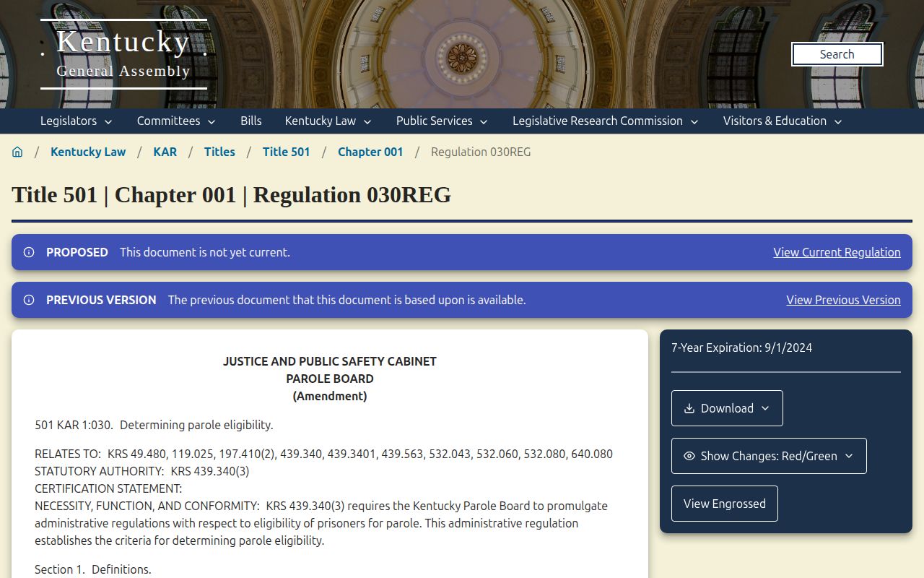
Task: Click the Kentucky General Assembly logo
Action: click(123, 54)
